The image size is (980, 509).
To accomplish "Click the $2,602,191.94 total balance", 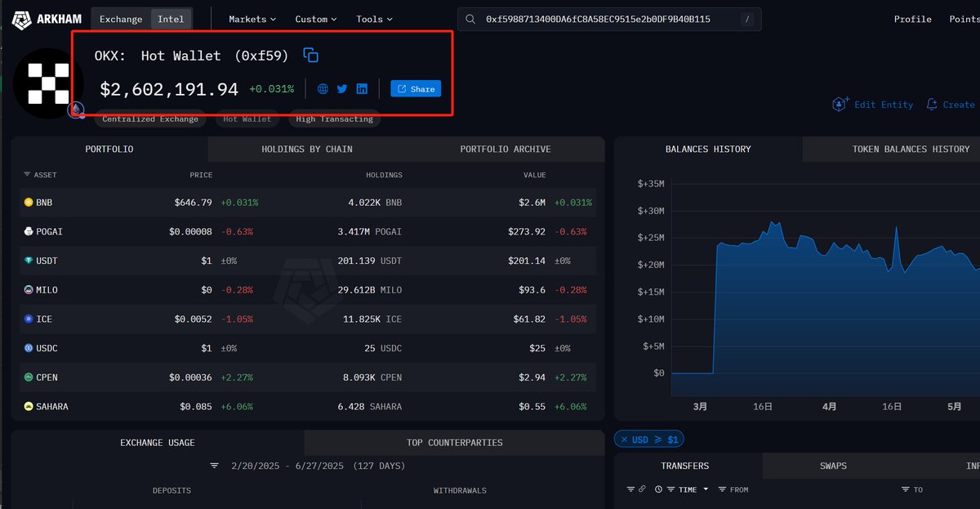I will pyautogui.click(x=169, y=89).
